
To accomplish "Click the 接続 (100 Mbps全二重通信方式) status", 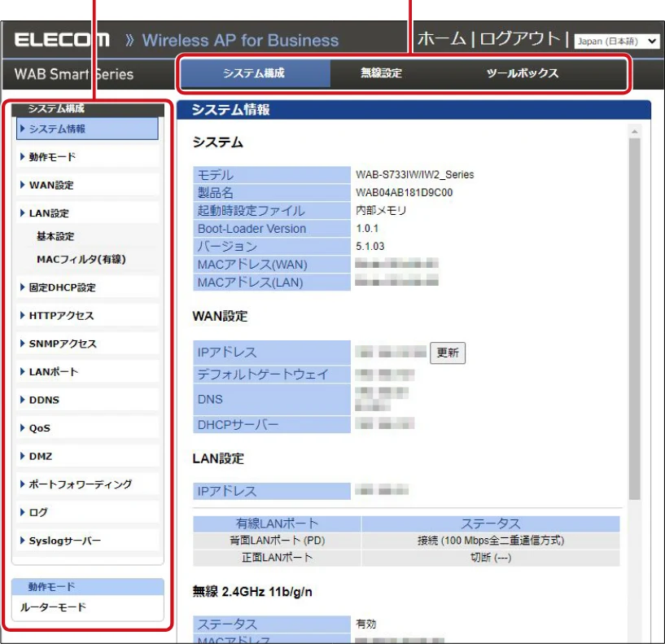I will pos(491,541).
